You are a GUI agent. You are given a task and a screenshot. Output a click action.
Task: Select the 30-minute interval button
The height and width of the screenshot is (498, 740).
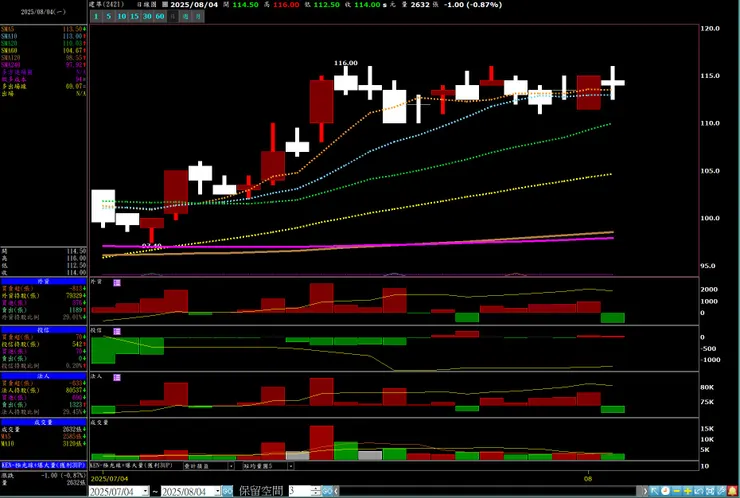147,16
